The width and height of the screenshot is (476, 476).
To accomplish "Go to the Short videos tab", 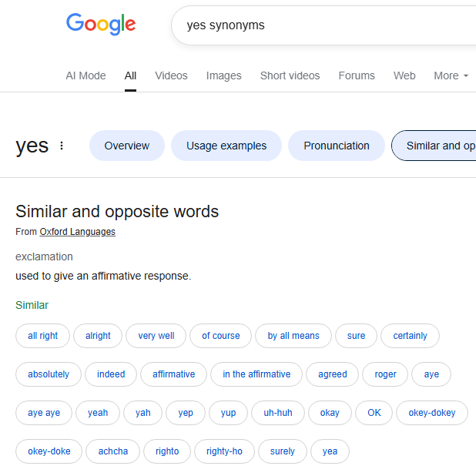I will 290,75.
